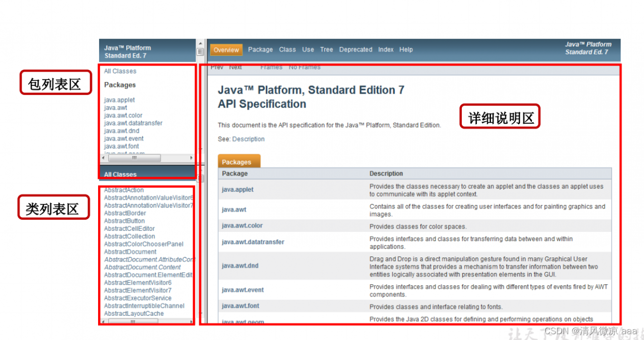Select java.awt.event in the left package list
Image resolution: width=644 pixels, height=340 pixels.
[124, 139]
